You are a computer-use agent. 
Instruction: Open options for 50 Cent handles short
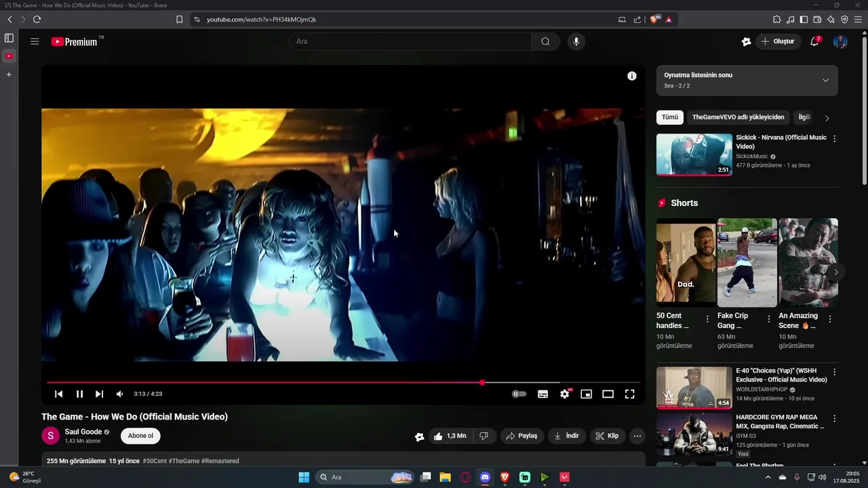(707, 319)
